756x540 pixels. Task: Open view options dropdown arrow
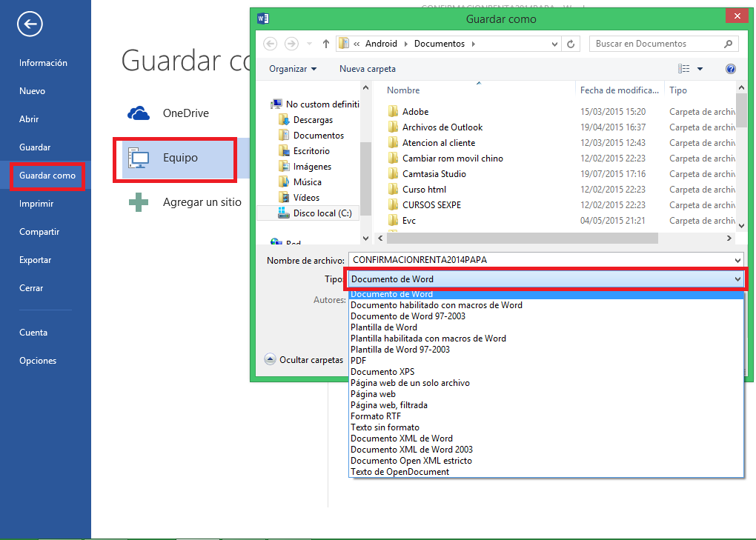(x=700, y=69)
